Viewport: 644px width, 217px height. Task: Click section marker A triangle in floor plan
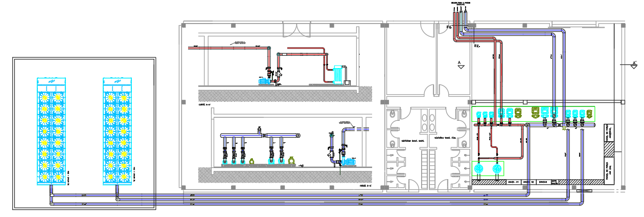click(459, 64)
